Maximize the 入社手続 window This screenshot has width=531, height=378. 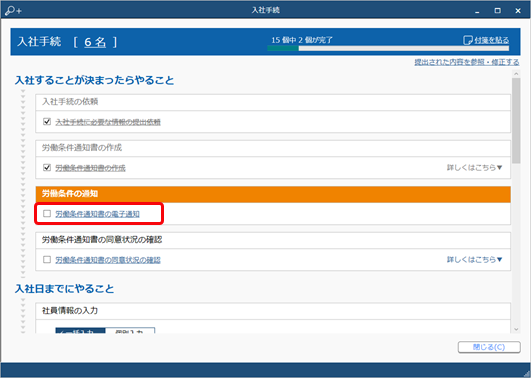click(x=497, y=11)
